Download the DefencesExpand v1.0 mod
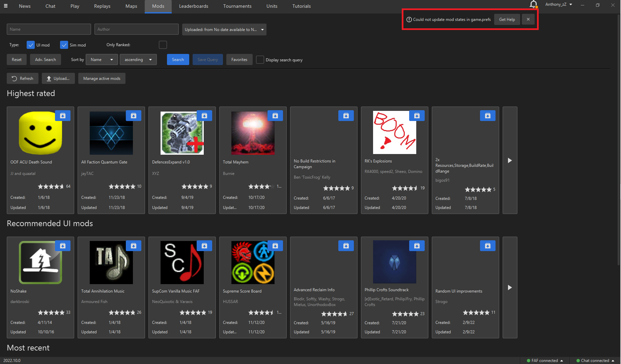The width and height of the screenshot is (621, 364). [204, 116]
